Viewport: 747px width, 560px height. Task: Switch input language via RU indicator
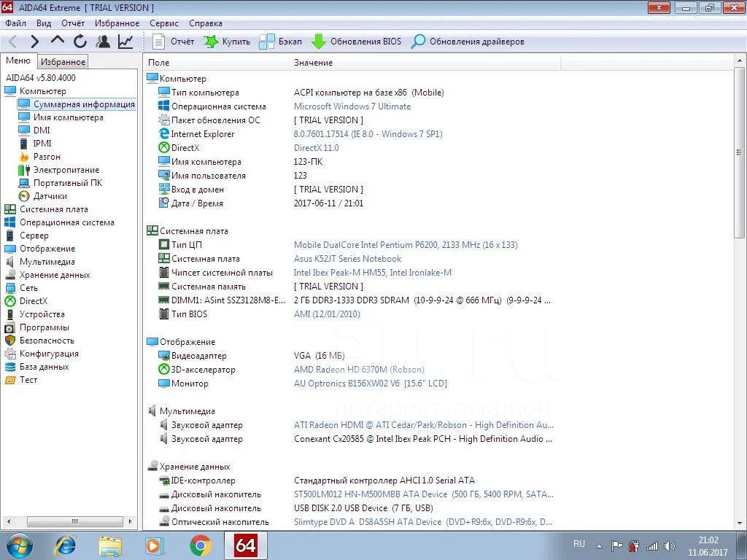coord(578,544)
